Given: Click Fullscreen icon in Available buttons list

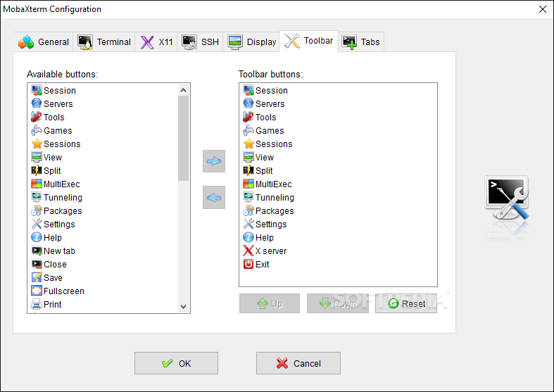Looking at the screenshot, I should [x=37, y=291].
